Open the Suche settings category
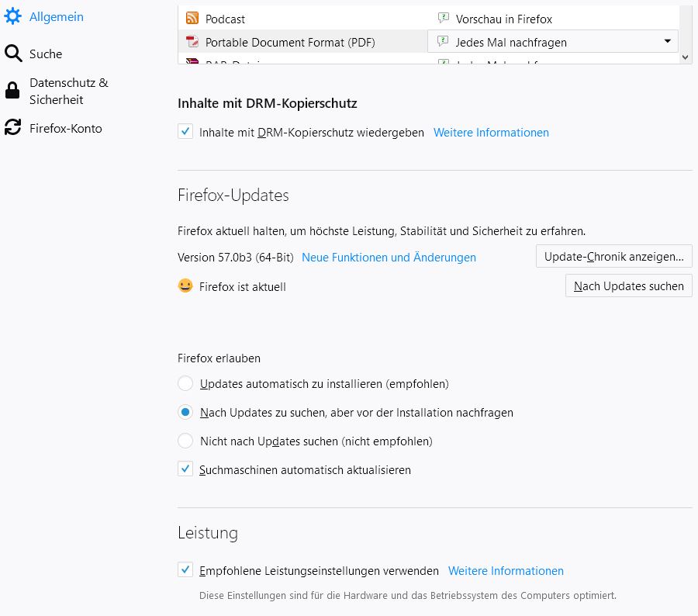Viewport: 698px width, 616px height. pos(46,54)
